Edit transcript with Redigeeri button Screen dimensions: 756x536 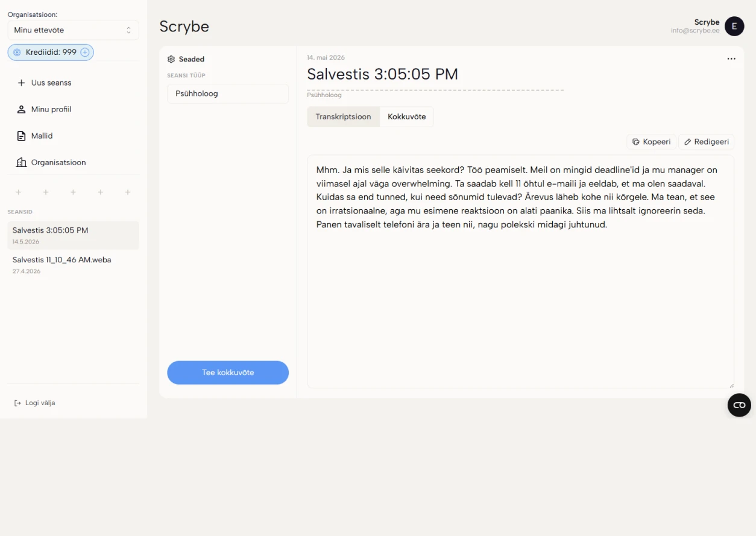[706, 142]
